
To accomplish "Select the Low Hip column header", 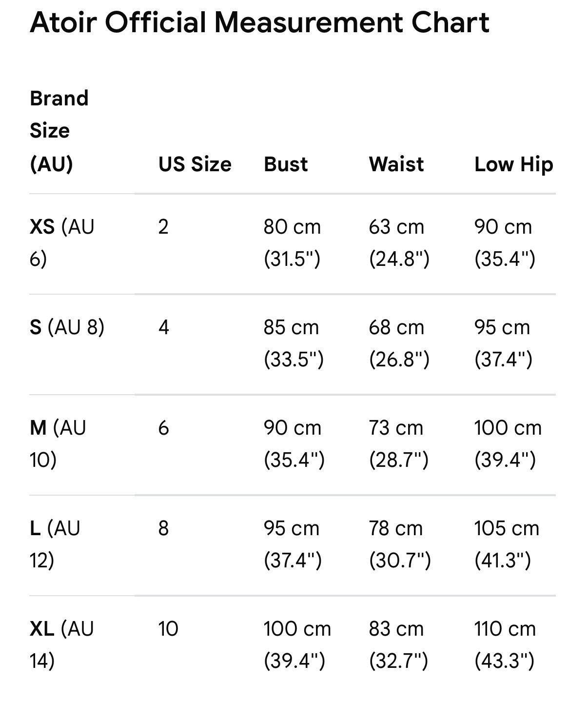I will coord(514,164).
